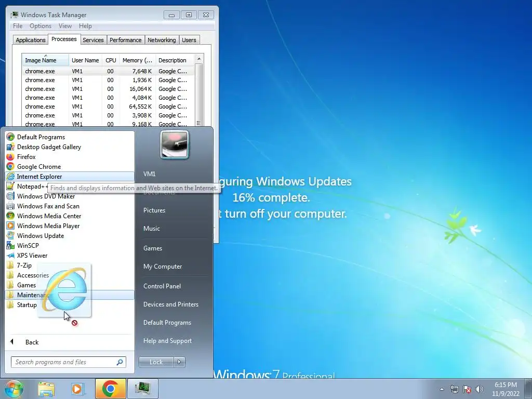Sort by the User Name column header
The width and height of the screenshot is (532, 399).
[x=85, y=60]
